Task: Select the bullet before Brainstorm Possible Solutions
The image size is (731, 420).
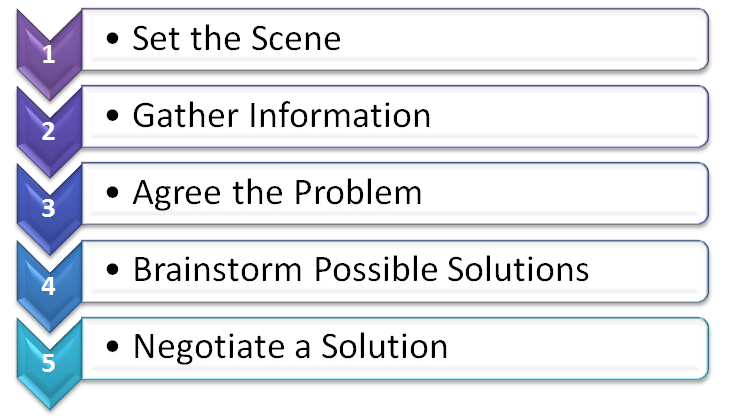Action: point(112,269)
